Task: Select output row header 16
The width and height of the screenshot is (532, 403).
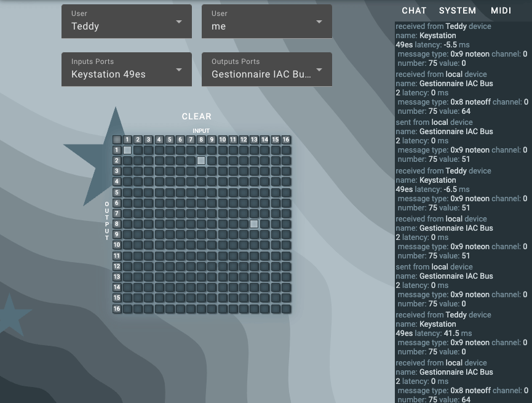Action: click(x=117, y=309)
